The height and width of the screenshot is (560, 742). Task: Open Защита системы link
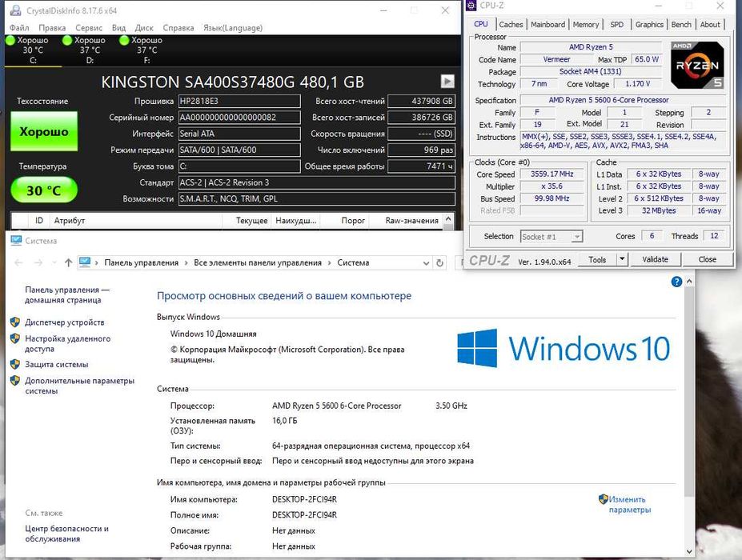coord(56,364)
